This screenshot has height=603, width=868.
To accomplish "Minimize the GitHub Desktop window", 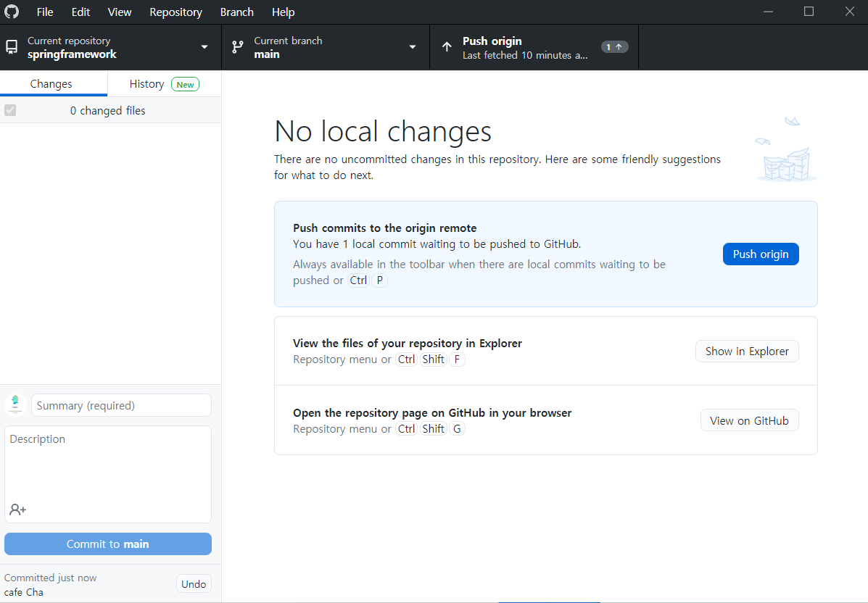I will pyautogui.click(x=768, y=12).
